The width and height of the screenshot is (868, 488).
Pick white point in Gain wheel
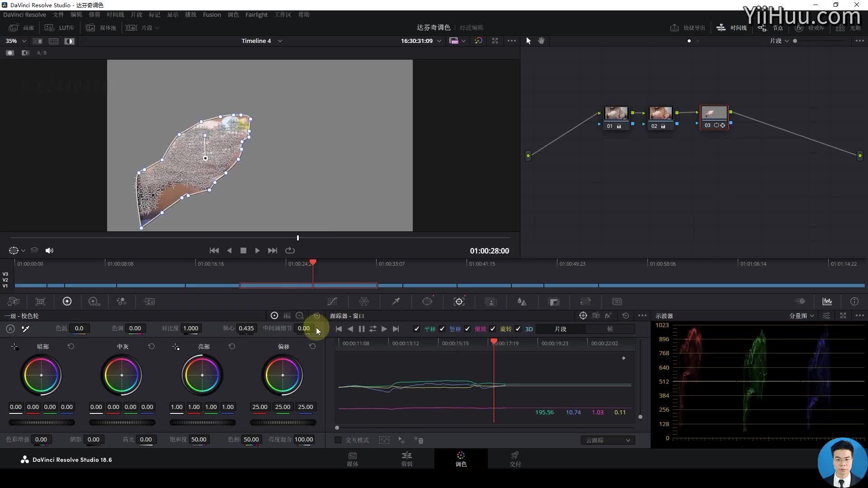tap(175, 347)
